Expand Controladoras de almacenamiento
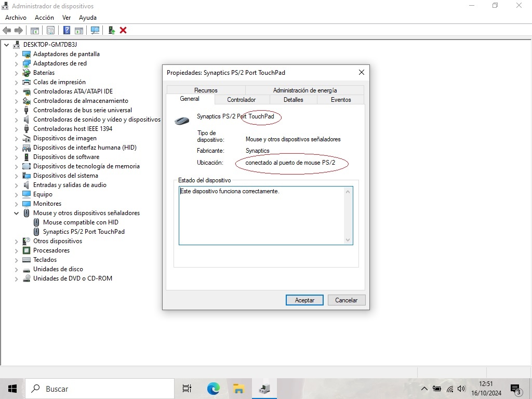532x399 pixels. click(16, 101)
